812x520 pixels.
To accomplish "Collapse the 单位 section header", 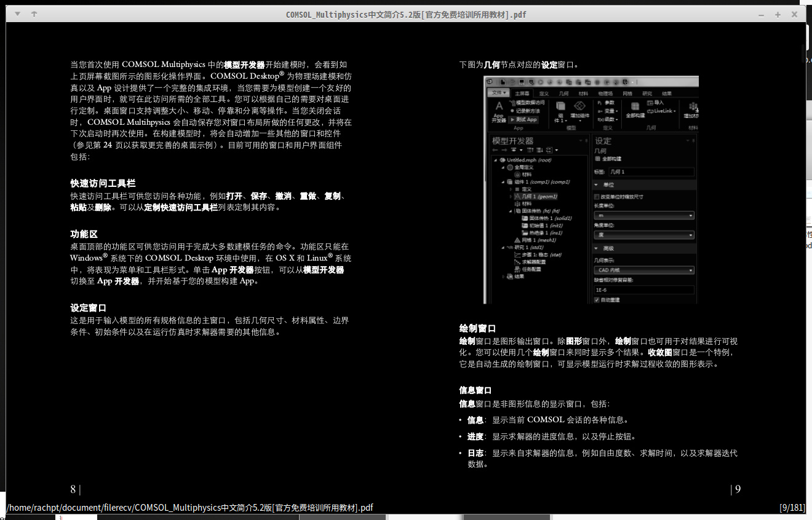I will coord(644,184).
